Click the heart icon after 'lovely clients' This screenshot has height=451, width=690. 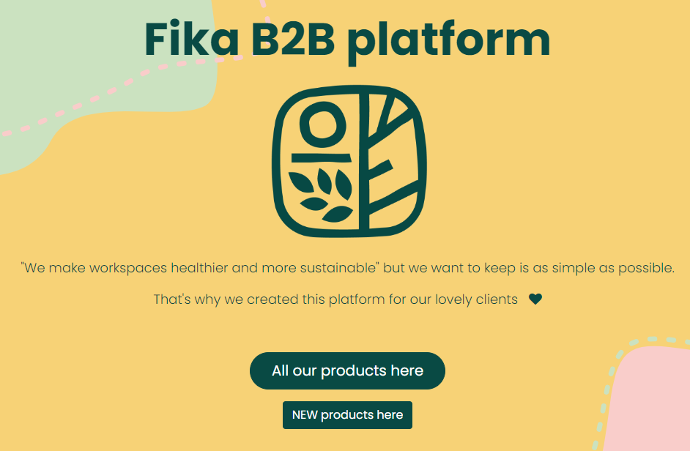coord(535,299)
